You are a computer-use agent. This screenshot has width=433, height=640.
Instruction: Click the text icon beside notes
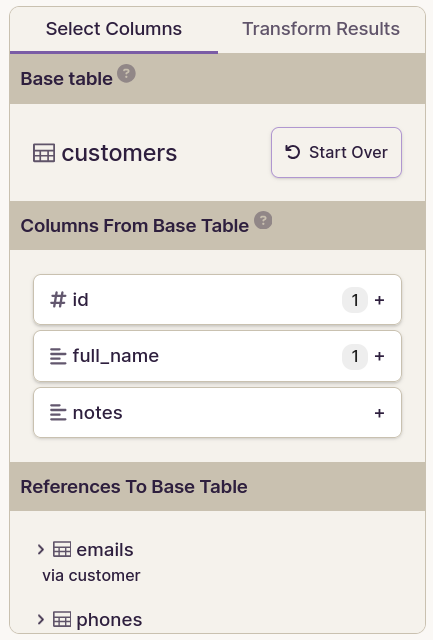coord(58,413)
